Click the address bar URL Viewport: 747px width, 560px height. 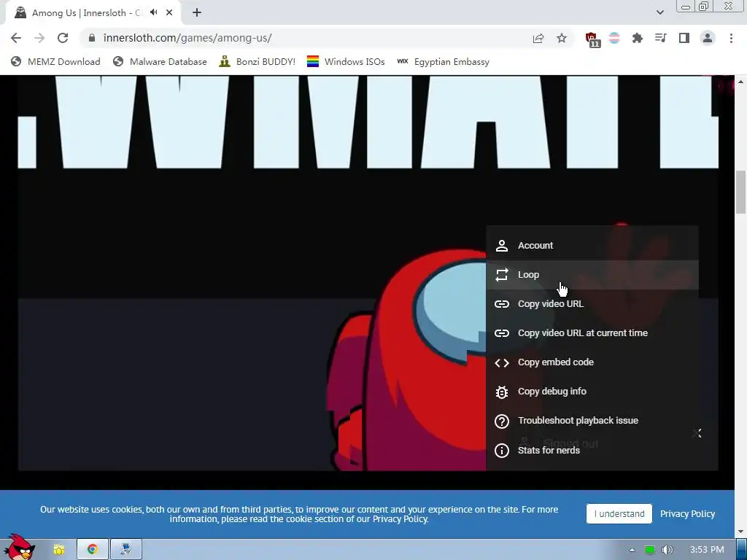tap(187, 38)
